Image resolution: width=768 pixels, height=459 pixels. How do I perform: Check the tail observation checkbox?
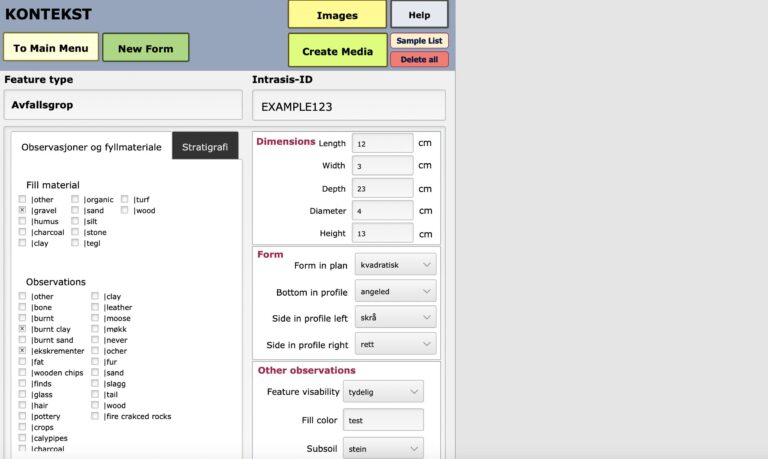(95, 394)
